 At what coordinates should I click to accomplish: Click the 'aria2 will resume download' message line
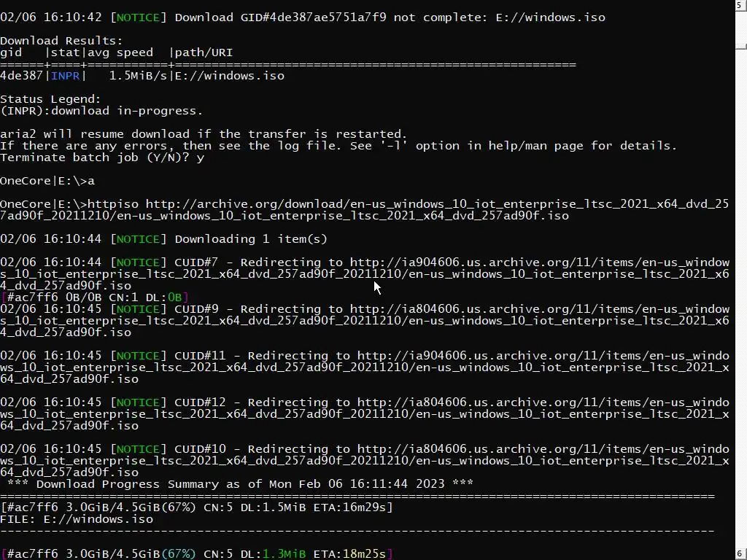[x=204, y=134]
